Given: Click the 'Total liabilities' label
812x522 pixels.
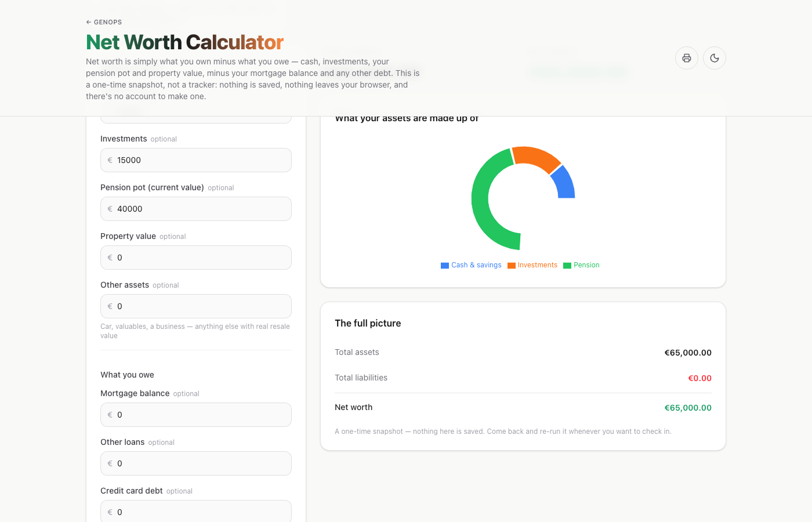Looking at the screenshot, I should click(x=361, y=378).
